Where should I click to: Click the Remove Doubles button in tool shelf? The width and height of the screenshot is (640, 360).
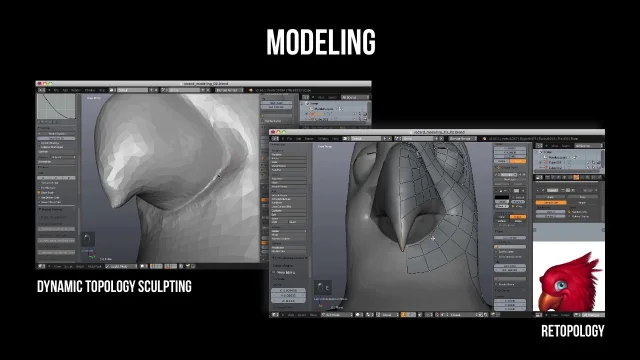pos(289,238)
